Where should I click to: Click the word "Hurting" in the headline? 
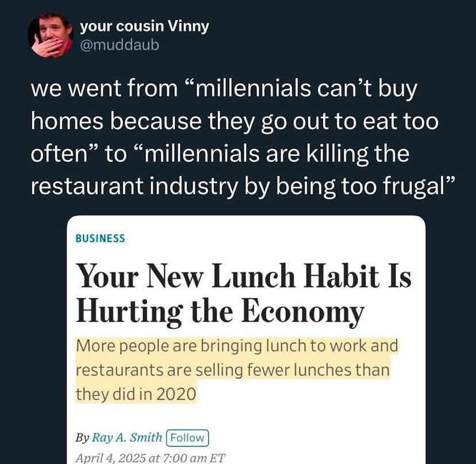[x=119, y=312]
